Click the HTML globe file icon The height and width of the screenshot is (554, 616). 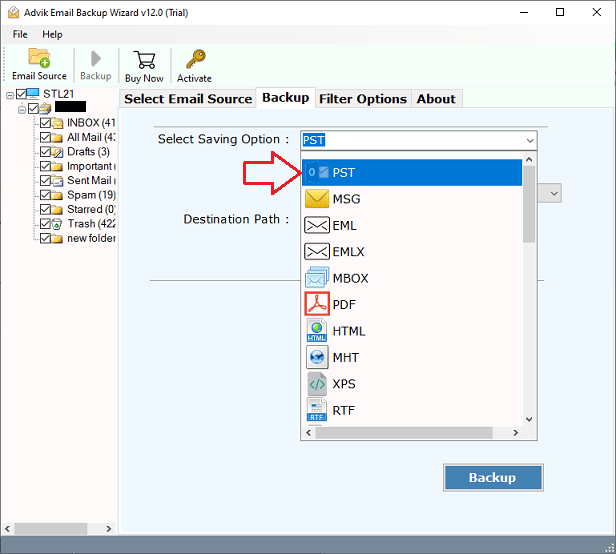317,330
